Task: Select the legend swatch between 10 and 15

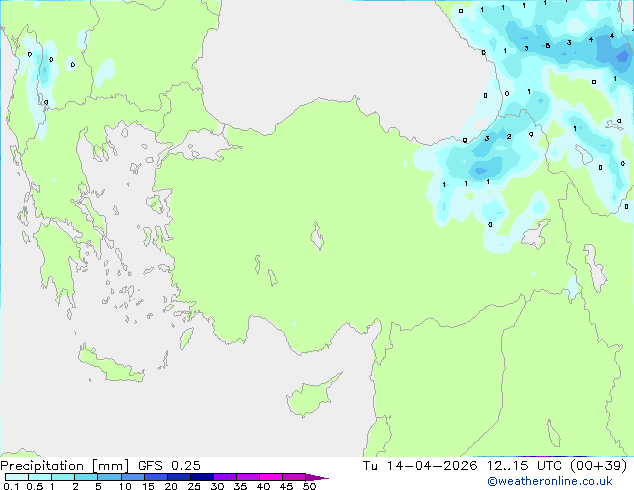Action: tap(132, 477)
